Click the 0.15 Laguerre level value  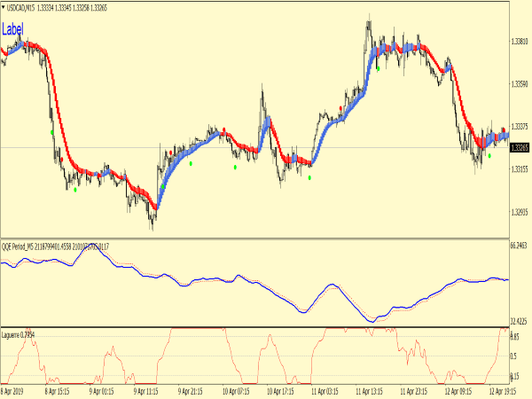coord(514,376)
